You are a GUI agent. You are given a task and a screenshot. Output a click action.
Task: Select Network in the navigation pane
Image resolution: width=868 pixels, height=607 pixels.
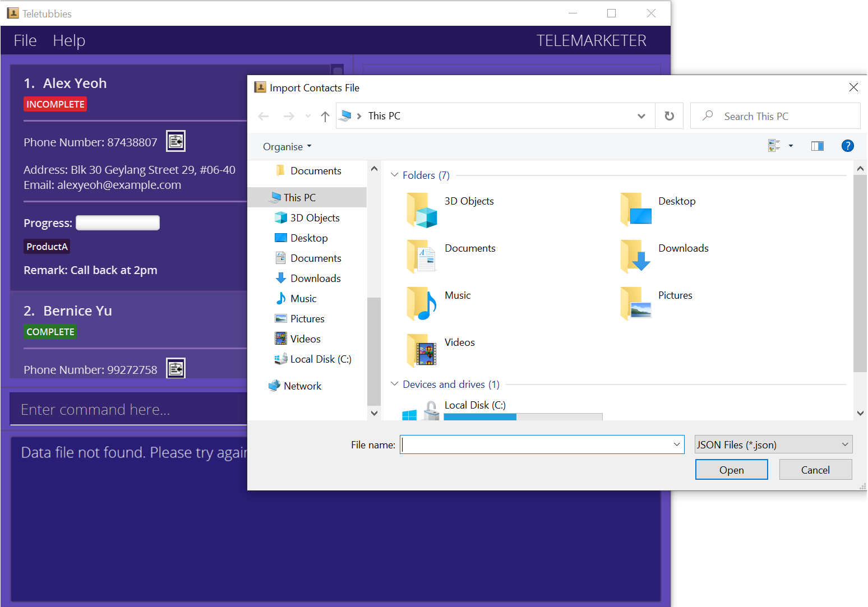(302, 386)
